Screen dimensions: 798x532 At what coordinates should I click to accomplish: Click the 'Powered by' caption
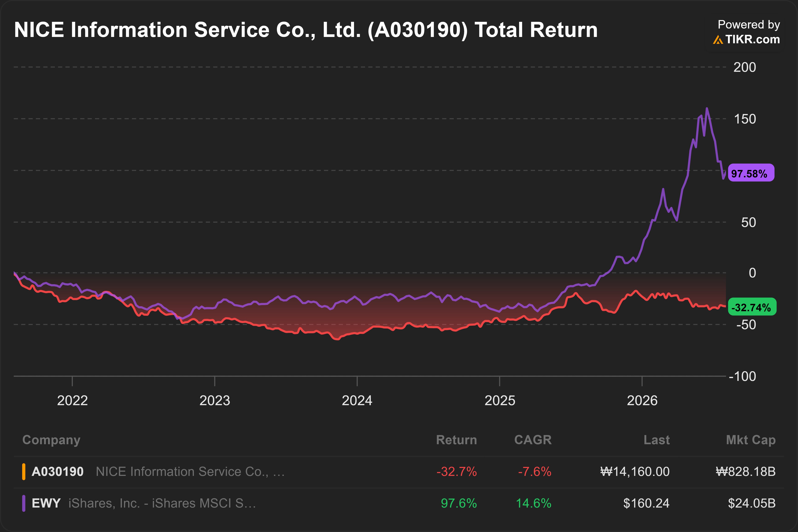click(x=749, y=24)
